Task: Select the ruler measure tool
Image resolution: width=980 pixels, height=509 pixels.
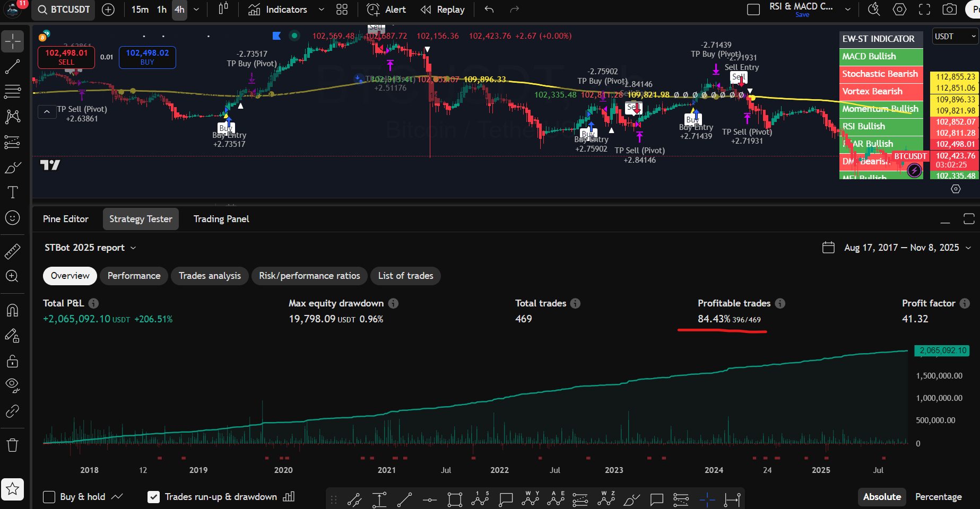Action: [13, 251]
